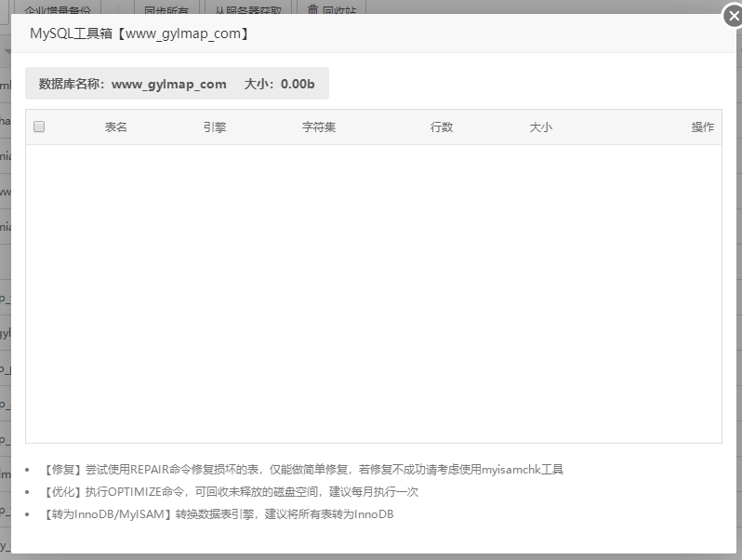Click the 【优化】 OPTIMIZE hint line
The height and width of the screenshot is (560, 742).
[x=231, y=492]
